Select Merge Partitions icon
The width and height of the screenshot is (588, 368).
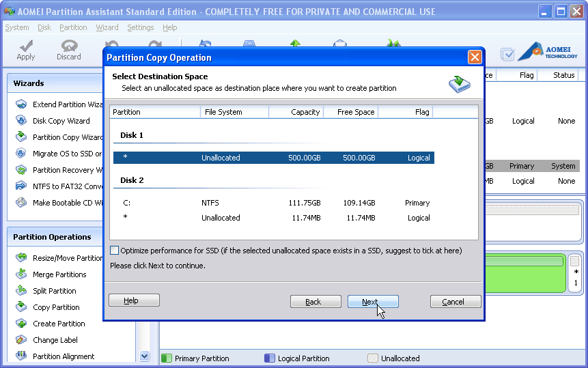tap(21, 274)
